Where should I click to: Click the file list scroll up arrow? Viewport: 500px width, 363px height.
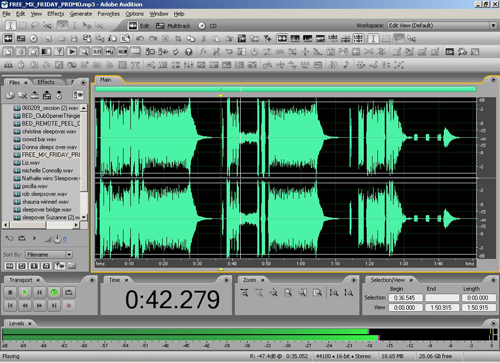84,108
